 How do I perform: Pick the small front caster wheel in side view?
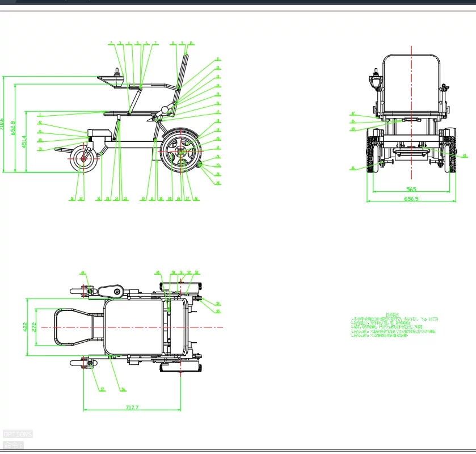click(83, 159)
